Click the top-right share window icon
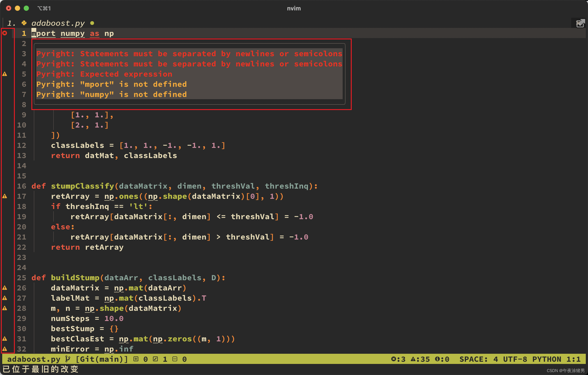Screen dimensions: 588x375 [580, 23]
